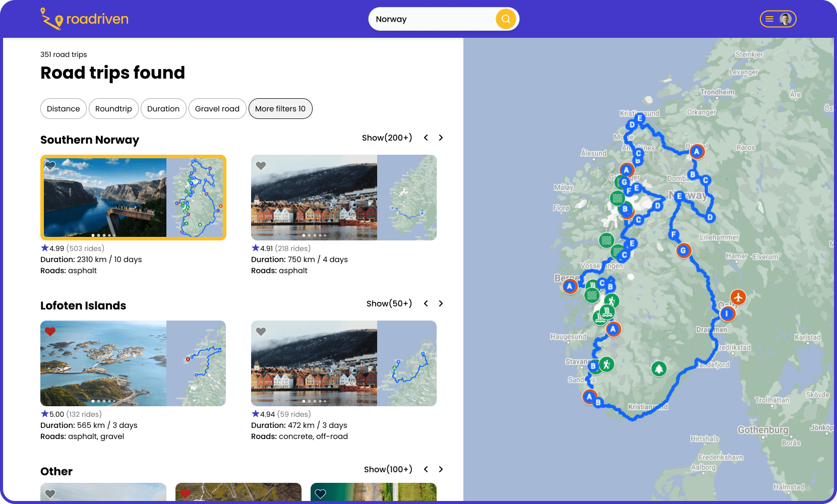Show all 200+ Southern Norway trips

click(x=387, y=137)
